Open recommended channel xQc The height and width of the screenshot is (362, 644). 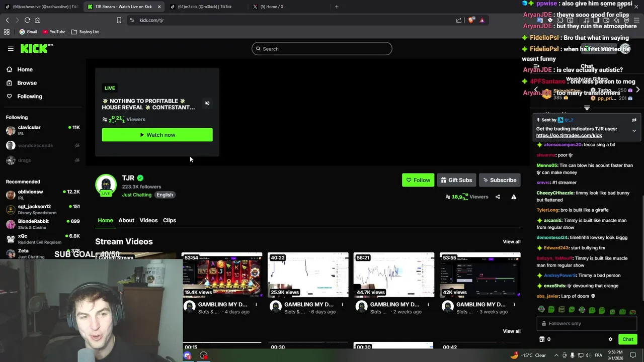[x=43, y=239]
